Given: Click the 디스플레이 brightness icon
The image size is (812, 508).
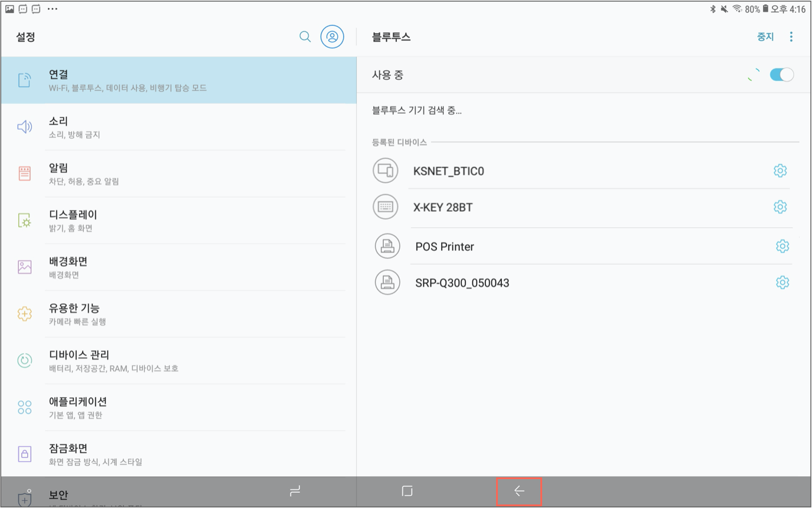Looking at the screenshot, I should 24,221.
